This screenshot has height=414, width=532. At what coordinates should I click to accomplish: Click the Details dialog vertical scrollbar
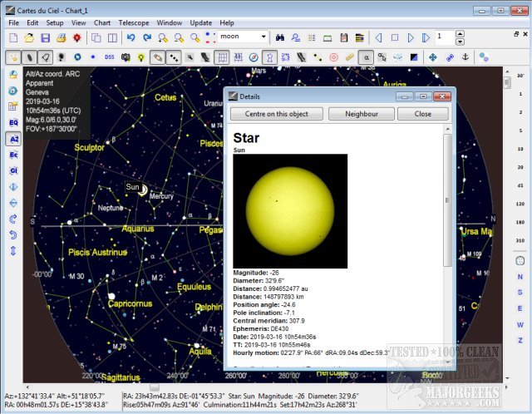[x=448, y=200]
